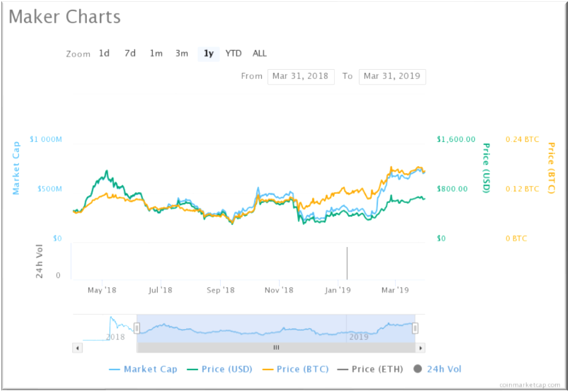Select the 7d zoom range
The width and height of the screenshot is (569, 392).
click(x=130, y=54)
